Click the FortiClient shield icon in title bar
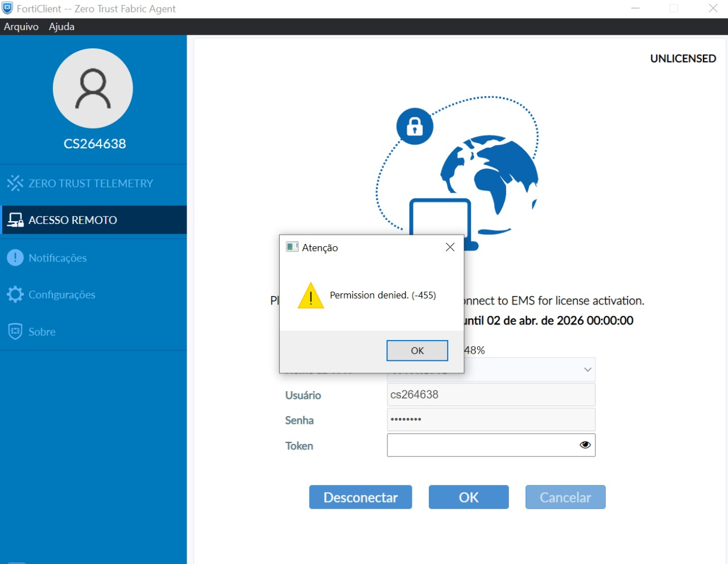This screenshot has width=728, height=564. [x=7, y=8]
